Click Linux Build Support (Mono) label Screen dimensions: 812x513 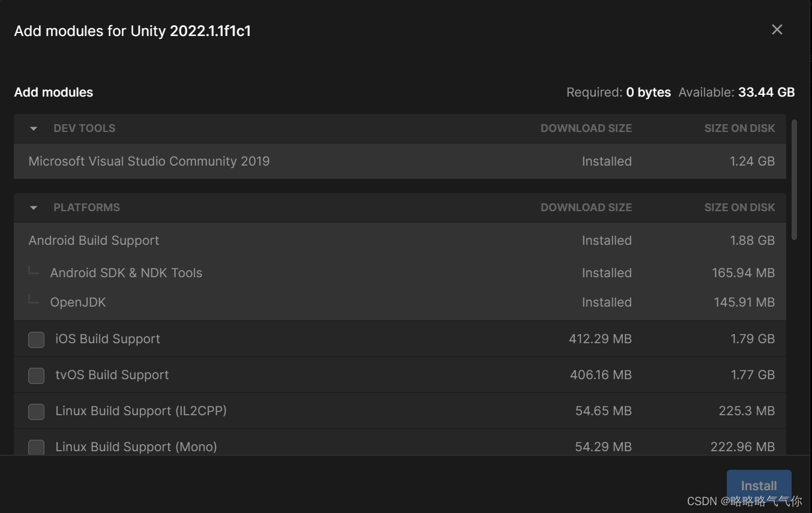[136, 447]
